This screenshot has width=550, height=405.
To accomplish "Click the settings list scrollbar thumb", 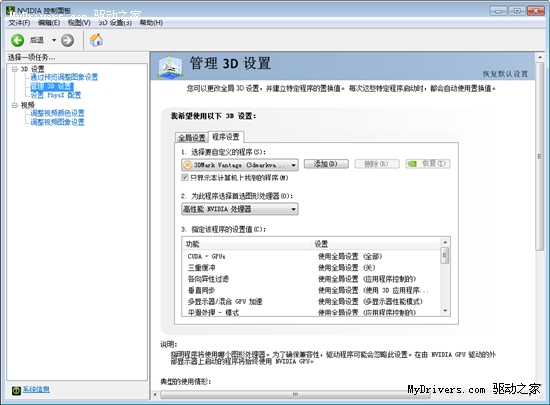I will click(x=445, y=255).
